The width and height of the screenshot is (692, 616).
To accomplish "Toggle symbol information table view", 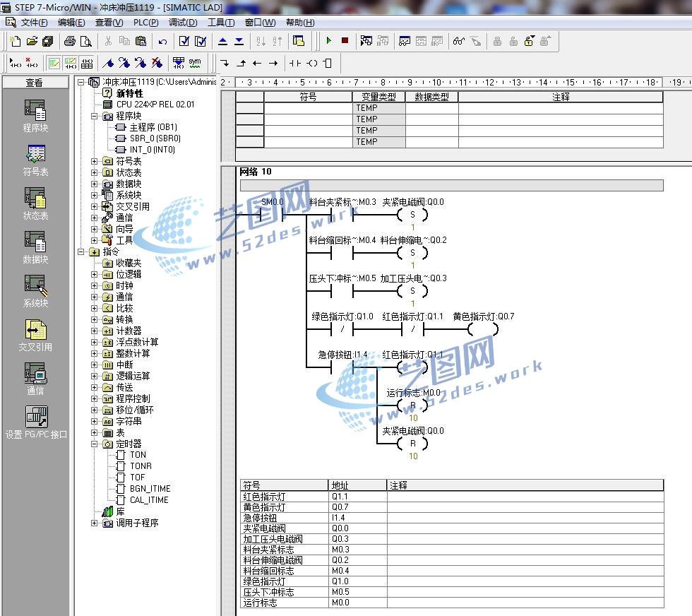I will (x=86, y=63).
